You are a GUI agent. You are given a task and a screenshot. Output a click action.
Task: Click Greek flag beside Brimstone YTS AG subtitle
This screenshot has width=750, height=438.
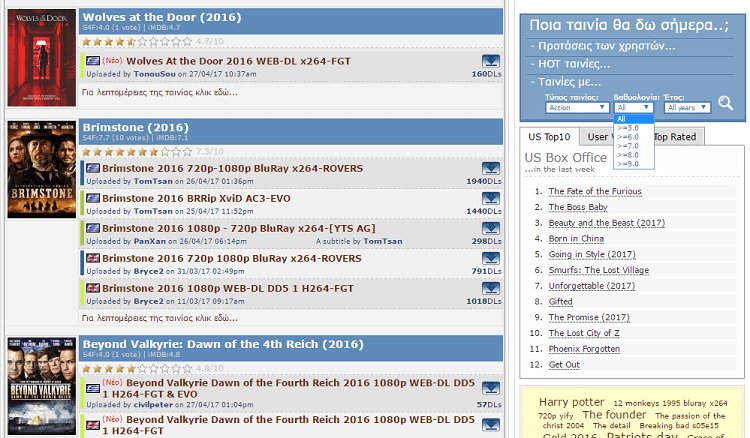tap(93, 228)
